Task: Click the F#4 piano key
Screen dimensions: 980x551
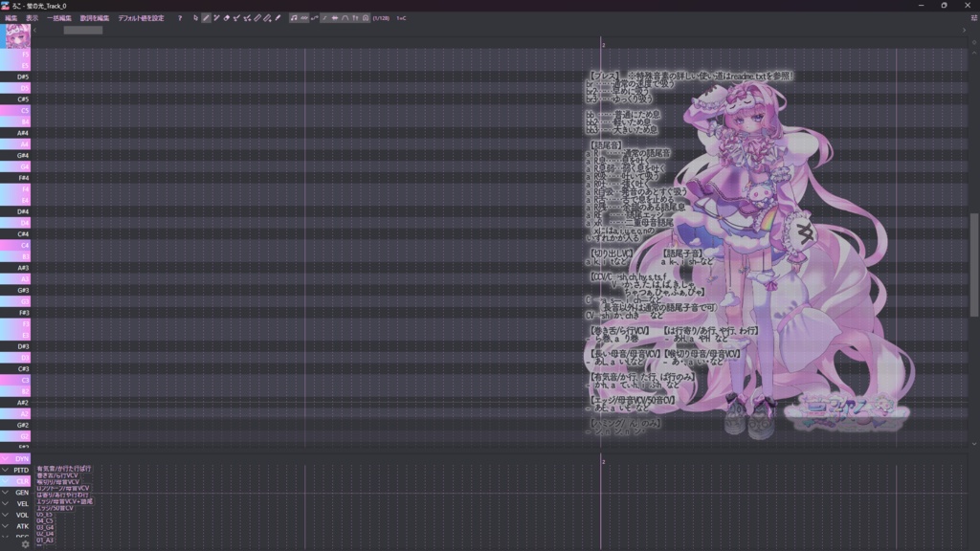Action: [15, 178]
